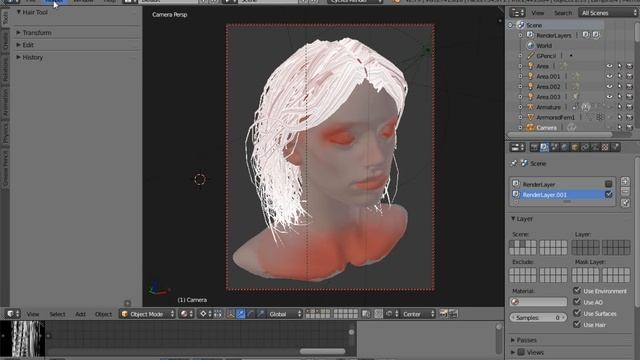Click the Camera object icon in outliner
The width and height of the screenshot is (640, 360).
coord(530,128)
